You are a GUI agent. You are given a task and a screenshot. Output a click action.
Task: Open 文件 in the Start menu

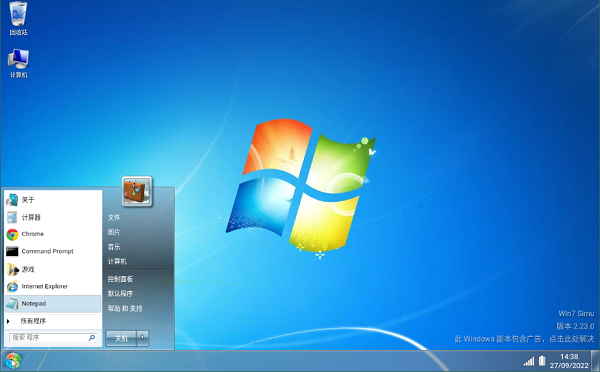coord(114,217)
